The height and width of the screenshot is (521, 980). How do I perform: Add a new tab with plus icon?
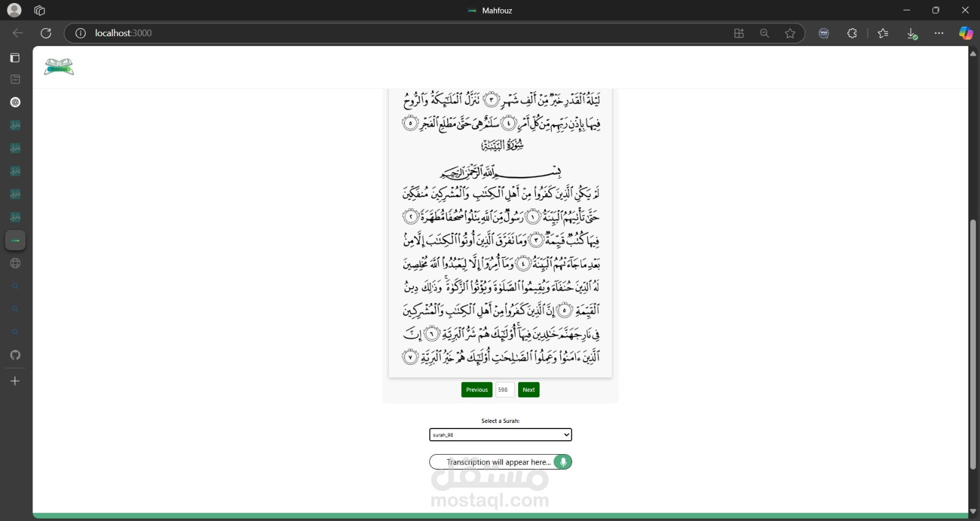pyautogui.click(x=15, y=381)
